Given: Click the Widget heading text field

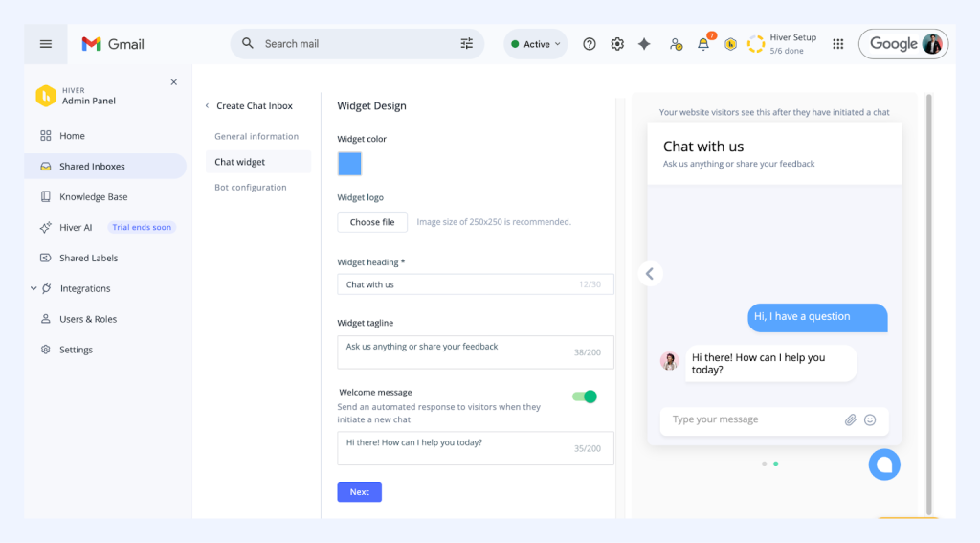Looking at the screenshot, I should pos(459,284).
